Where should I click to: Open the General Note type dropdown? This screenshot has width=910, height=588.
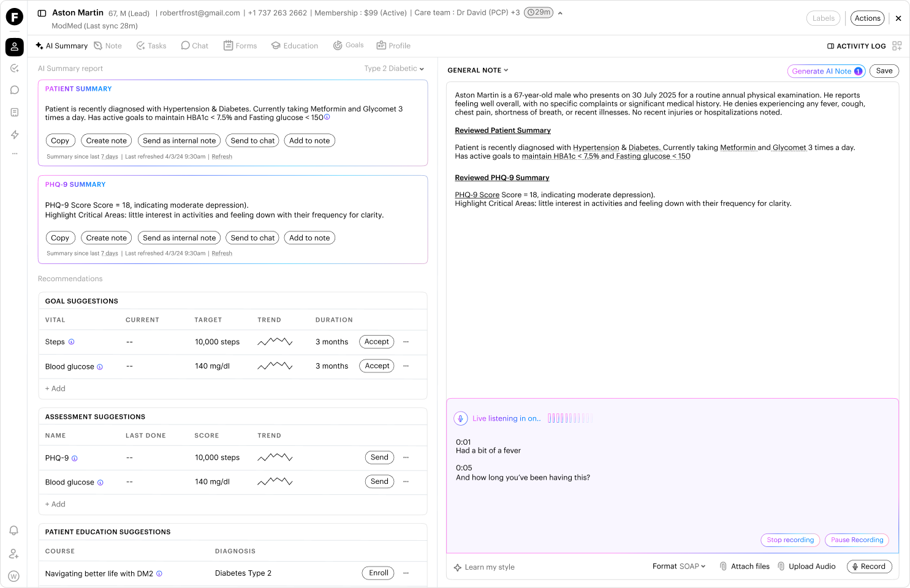pos(478,70)
